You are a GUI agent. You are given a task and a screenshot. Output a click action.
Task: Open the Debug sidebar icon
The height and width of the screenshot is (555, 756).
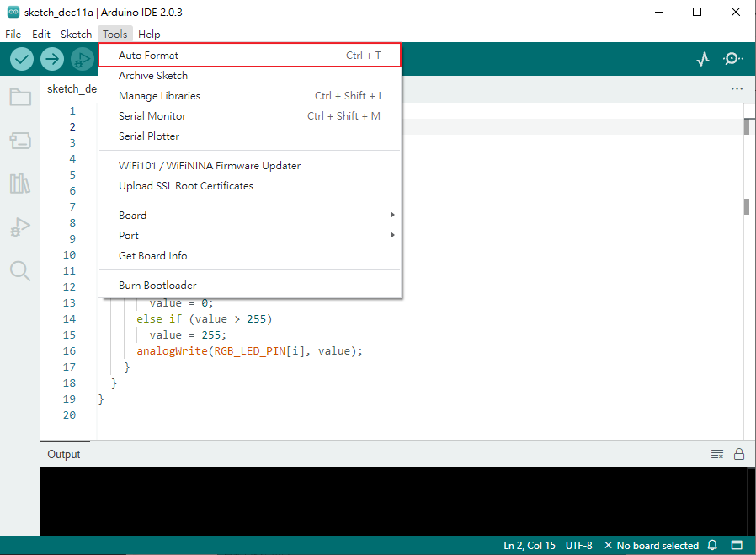tap(20, 227)
